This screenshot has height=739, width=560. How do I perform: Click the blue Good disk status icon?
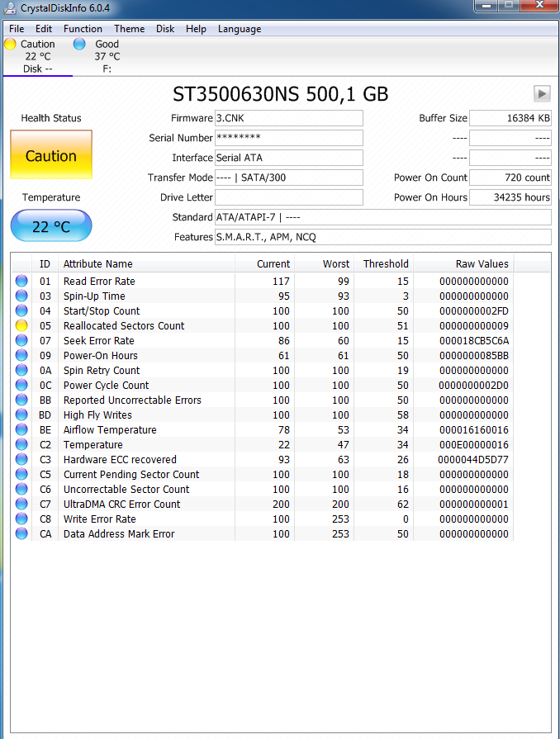pyautogui.click(x=79, y=44)
